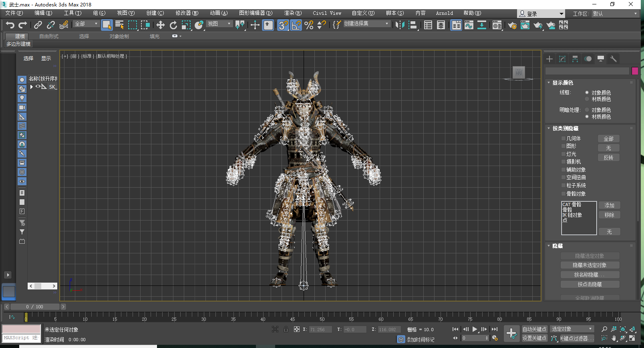Click the Undo arrow icon
This screenshot has height=348, width=644.
pos(10,25)
